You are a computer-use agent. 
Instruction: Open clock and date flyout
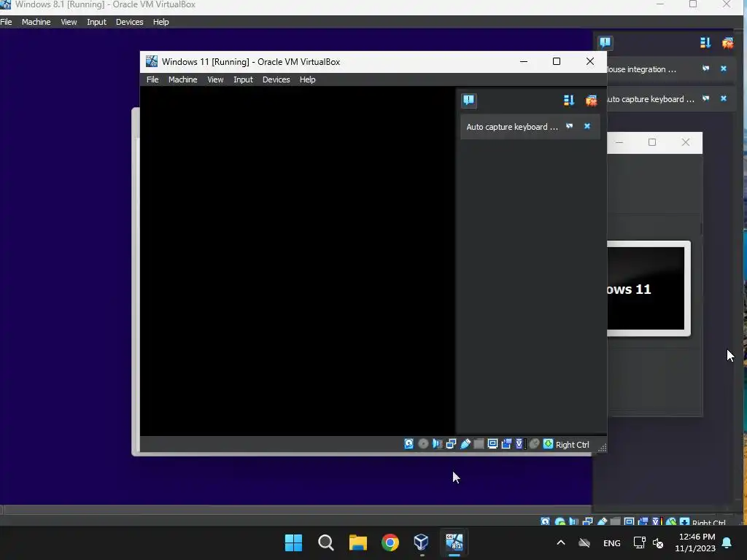click(695, 542)
